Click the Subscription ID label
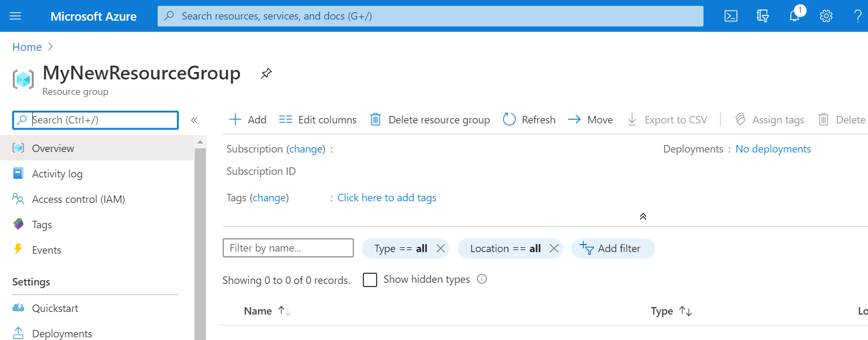 pos(261,171)
